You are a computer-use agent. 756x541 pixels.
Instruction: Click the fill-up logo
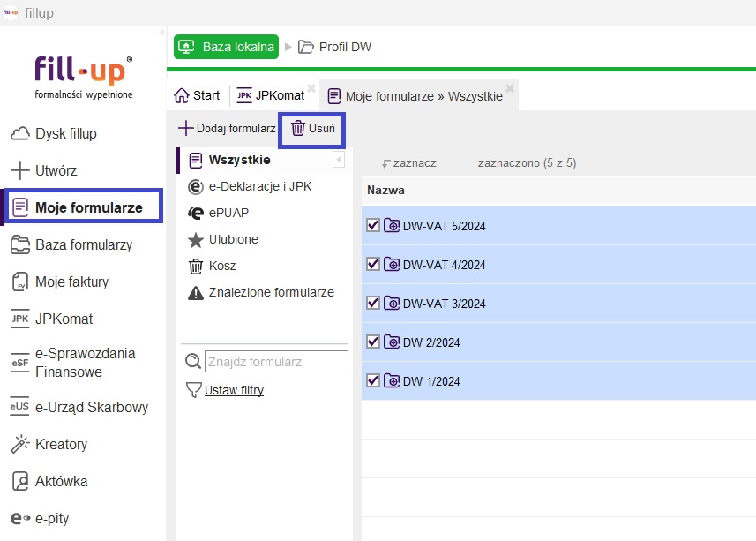tap(84, 77)
